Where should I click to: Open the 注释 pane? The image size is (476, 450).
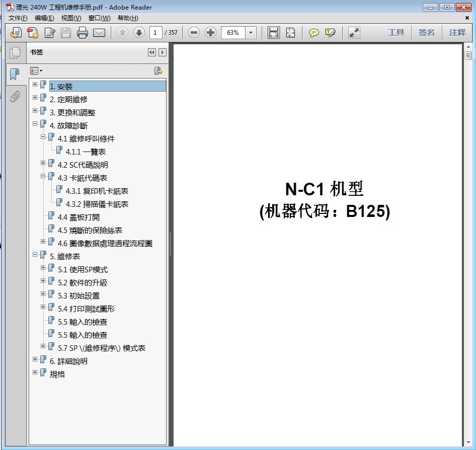(457, 32)
